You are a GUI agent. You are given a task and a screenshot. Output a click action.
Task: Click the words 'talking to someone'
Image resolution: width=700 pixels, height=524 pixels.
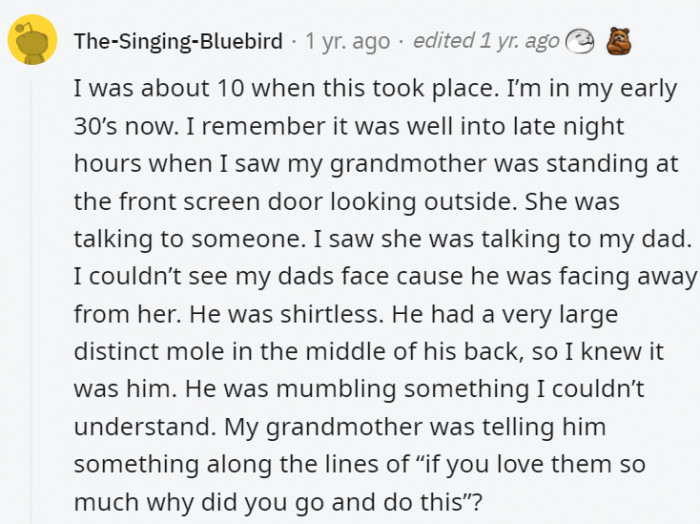click(x=187, y=239)
